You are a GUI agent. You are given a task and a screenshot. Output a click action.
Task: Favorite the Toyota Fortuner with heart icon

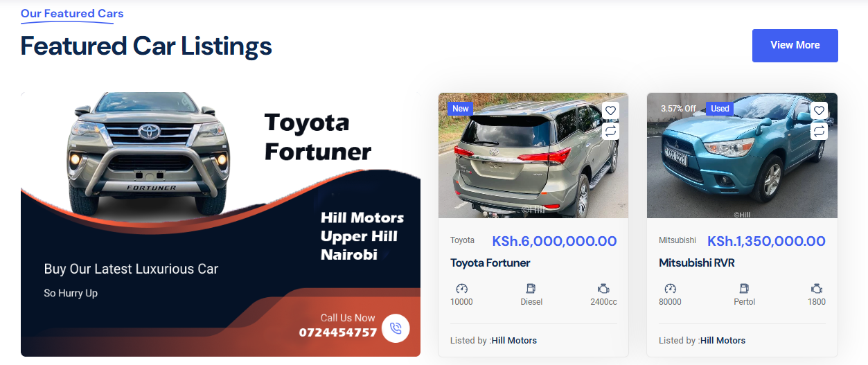(x=610, y=111)
